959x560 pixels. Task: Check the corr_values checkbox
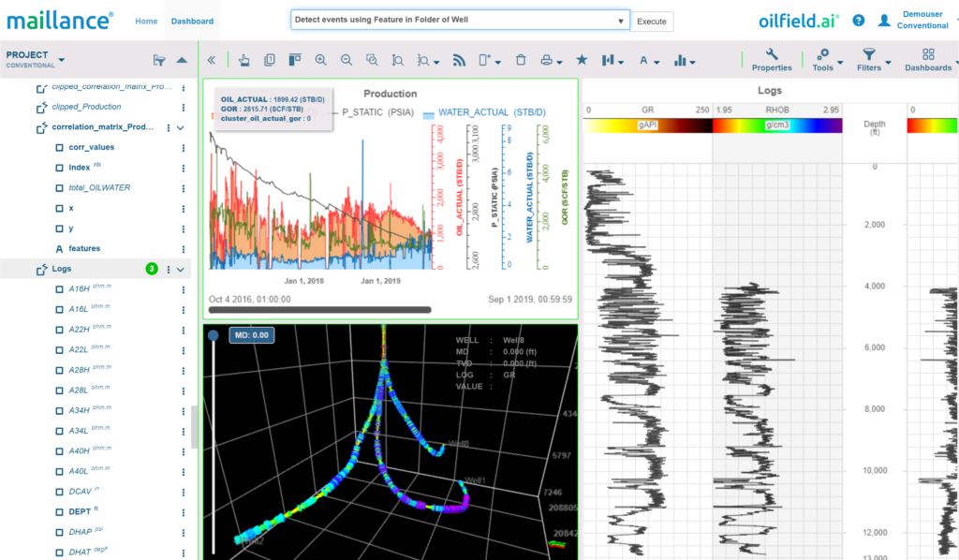point(59,147)
